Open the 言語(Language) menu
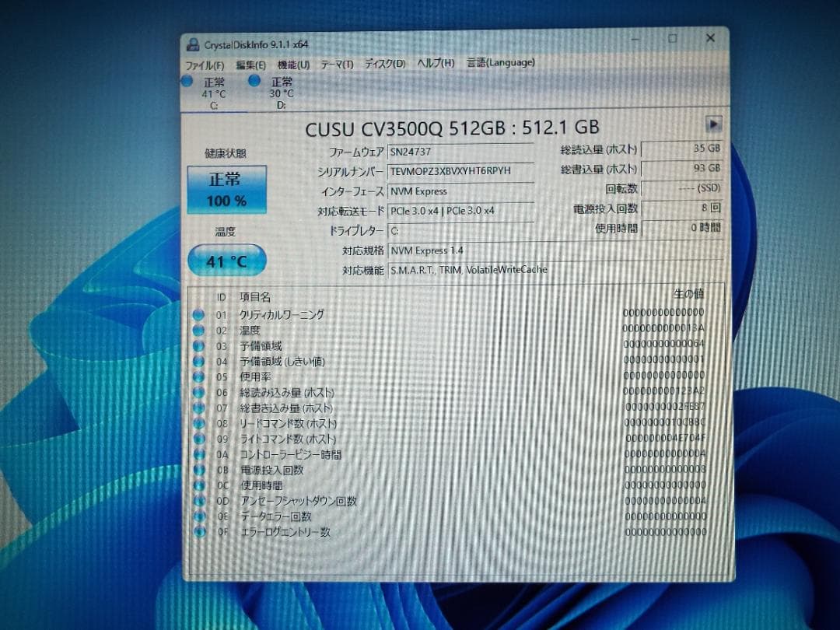 pos(501,63)
